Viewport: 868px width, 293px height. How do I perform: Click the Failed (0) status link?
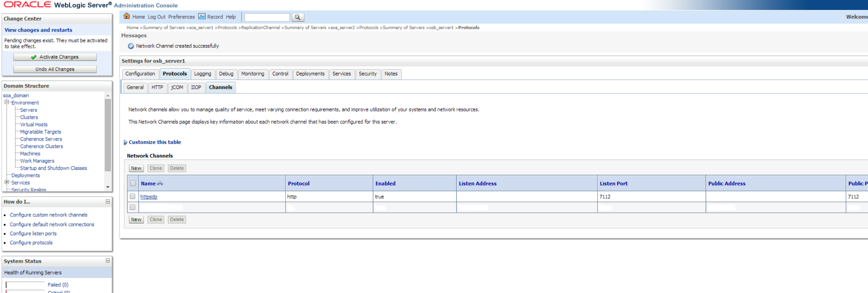(x=58, y=285)
